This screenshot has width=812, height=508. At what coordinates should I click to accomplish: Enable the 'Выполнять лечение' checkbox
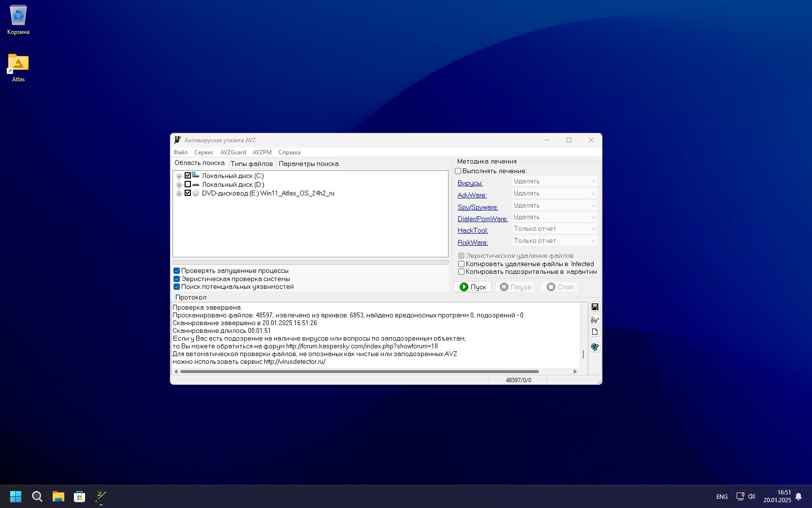tap(458, 171)
